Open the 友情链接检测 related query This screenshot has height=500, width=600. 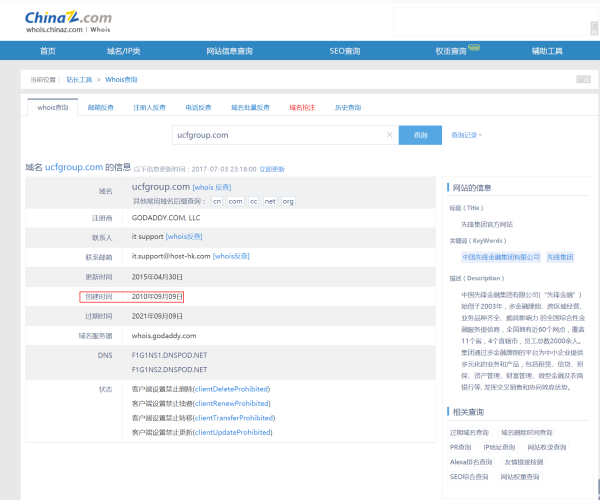(523, 462)
